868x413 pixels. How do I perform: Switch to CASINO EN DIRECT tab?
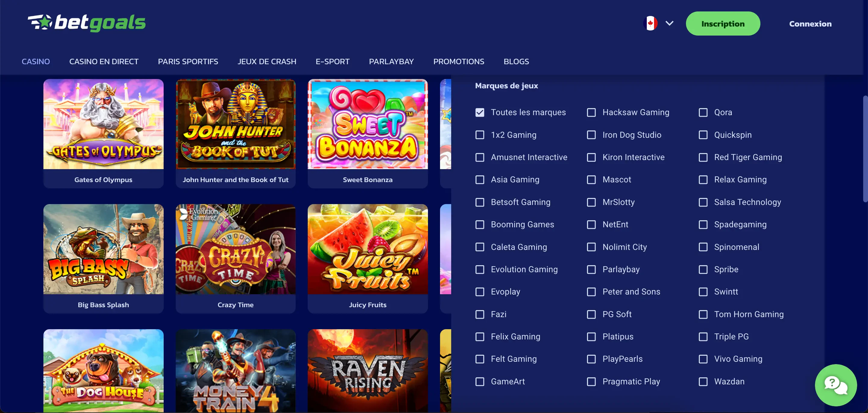pyautogui.click(x=104, y=61)
